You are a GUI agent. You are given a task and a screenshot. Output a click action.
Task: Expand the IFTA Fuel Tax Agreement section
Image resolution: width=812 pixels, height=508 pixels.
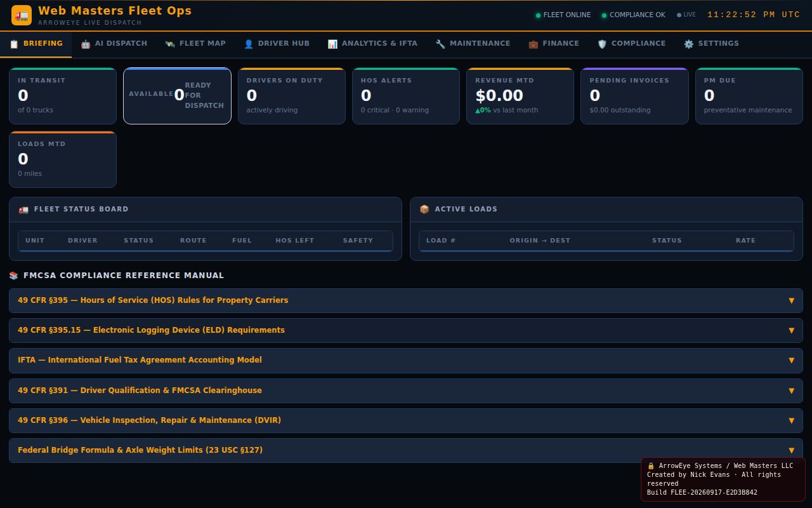[x=406, y=360]
